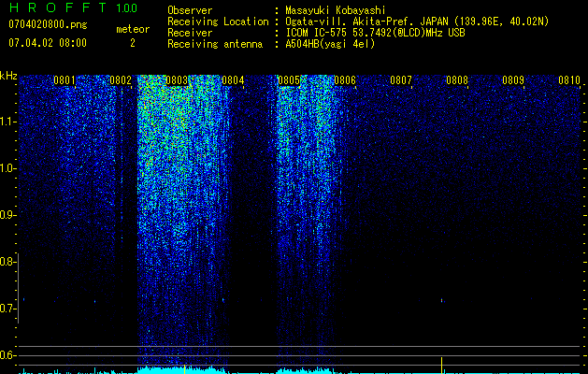Viewport: 588px width, 374px height.
Task: Click the Observer label
Action: coord(190,10)
